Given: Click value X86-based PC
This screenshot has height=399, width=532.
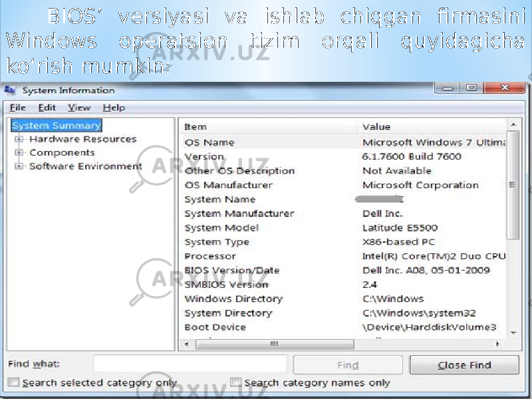Looking at the screenshot, I should click(x=398, y=242).
